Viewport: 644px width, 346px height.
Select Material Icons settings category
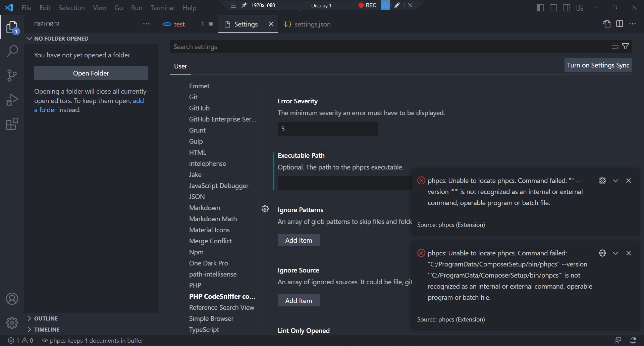click(209, 230)
